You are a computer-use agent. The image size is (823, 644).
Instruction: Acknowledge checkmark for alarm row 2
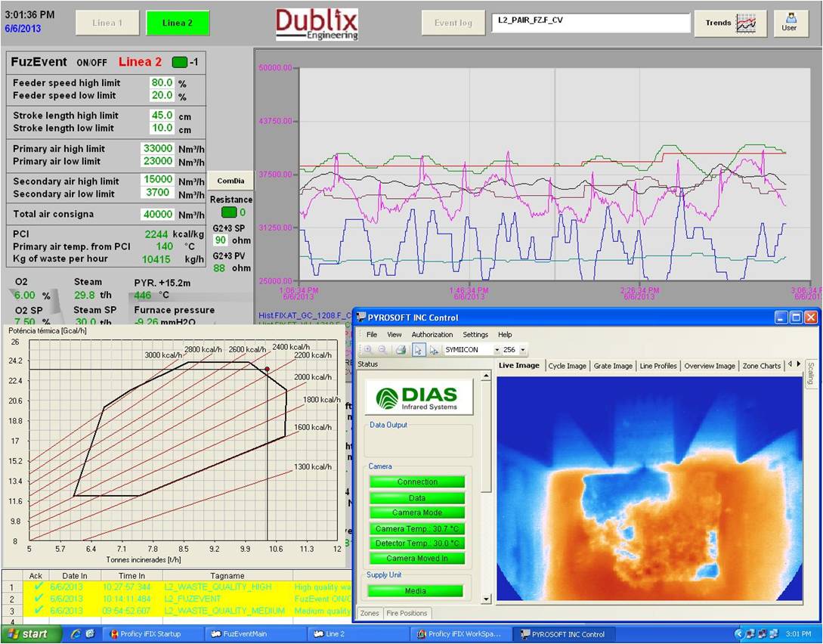tap(38, 599)
